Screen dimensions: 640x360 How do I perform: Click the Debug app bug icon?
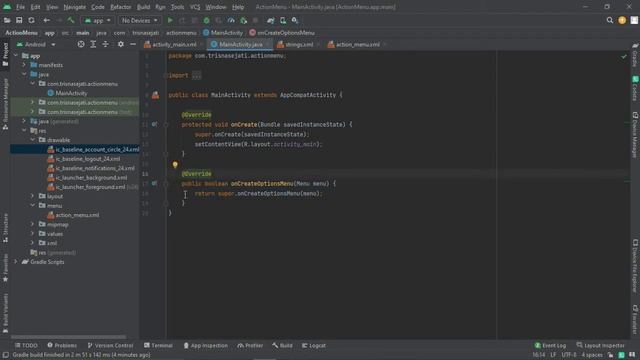click(x=207, y=20)
